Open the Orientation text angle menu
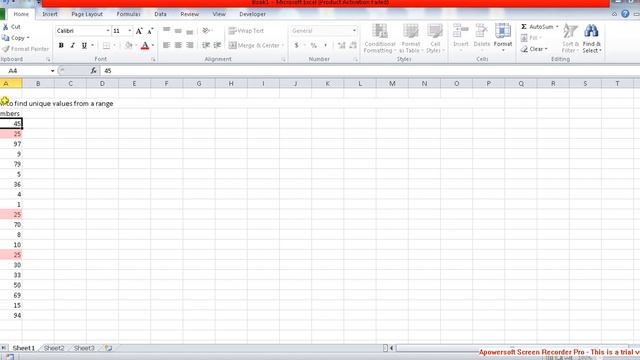The image size is (640, 360). pos(207,31)
